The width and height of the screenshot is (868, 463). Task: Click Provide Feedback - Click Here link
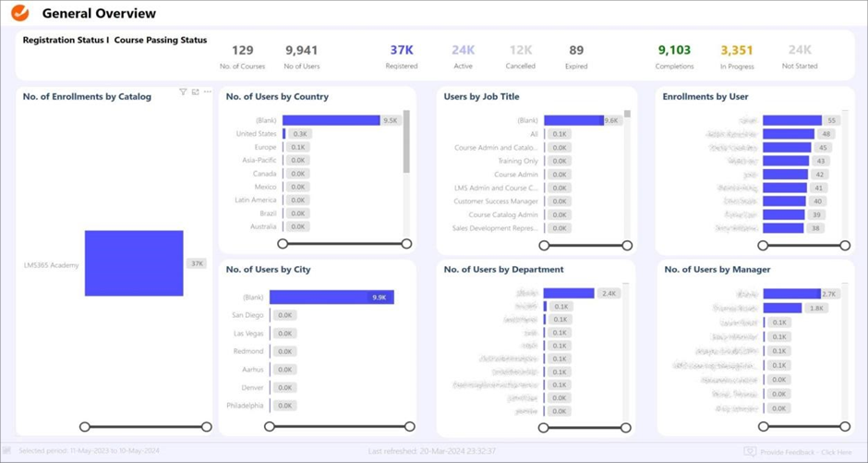point(803,452)
